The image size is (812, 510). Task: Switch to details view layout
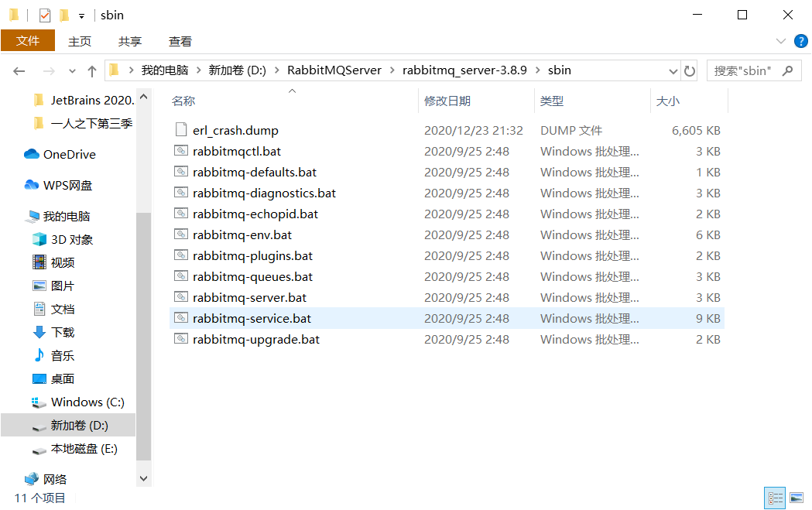point(774,498)
